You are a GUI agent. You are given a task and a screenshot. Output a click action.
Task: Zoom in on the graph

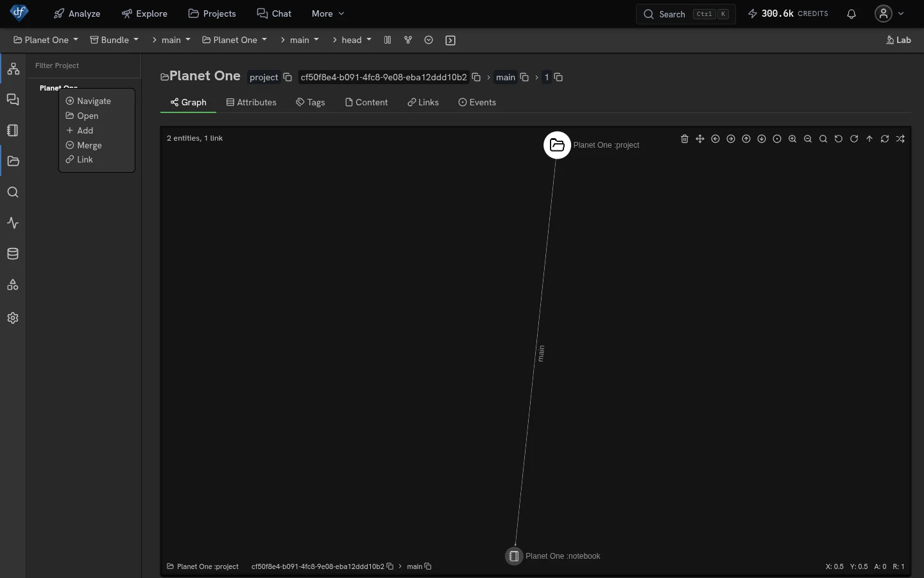click(x=792, y=139)
